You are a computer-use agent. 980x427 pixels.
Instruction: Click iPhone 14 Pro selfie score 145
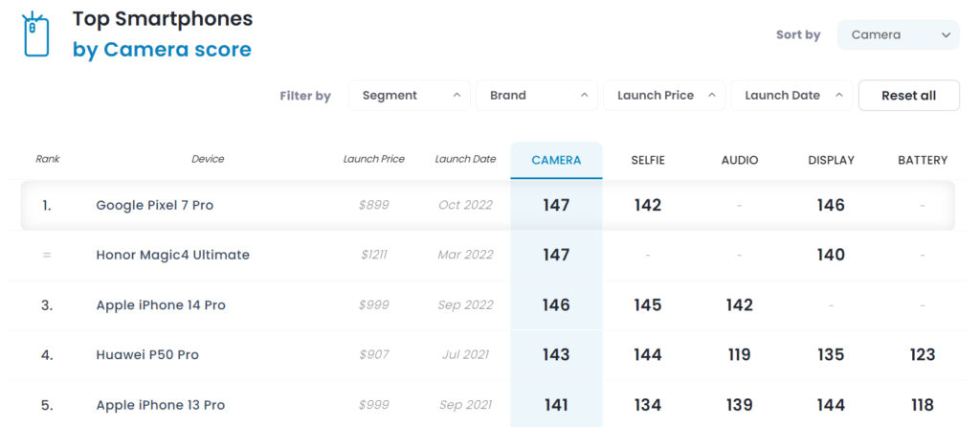click(648, 305)
